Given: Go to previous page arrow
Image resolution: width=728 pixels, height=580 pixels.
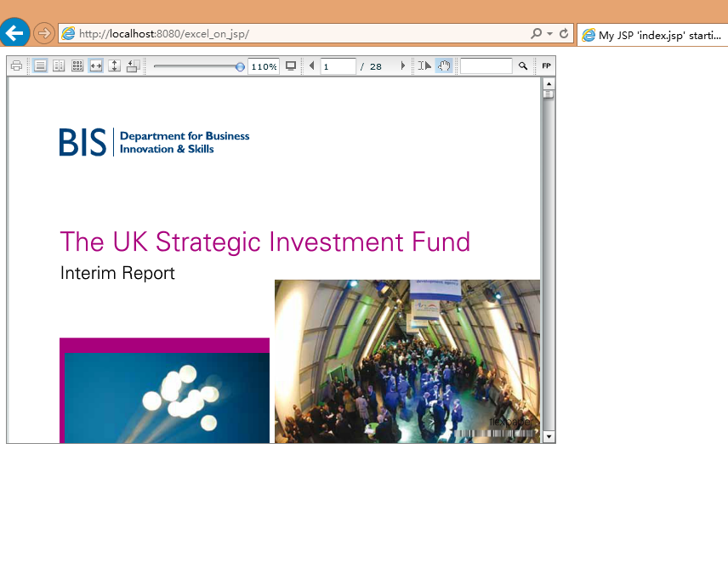Looking at the screenshot, I should (311, 66).
